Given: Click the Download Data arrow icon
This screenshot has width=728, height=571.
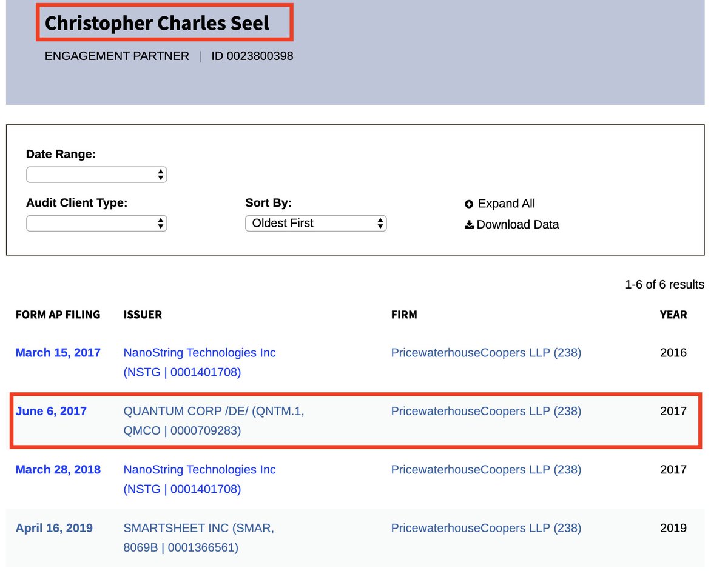Looking at the screenshot, I should coord(469,225).
